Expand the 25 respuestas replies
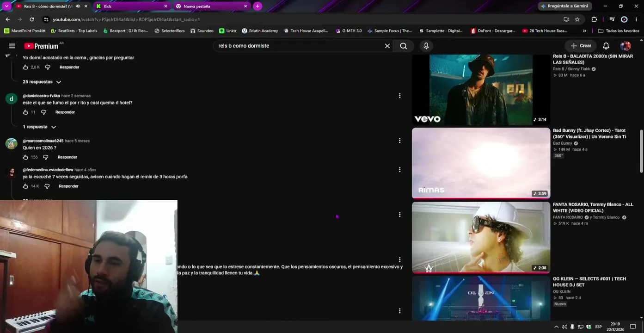 pyautogui.click(x=42, y=82)
